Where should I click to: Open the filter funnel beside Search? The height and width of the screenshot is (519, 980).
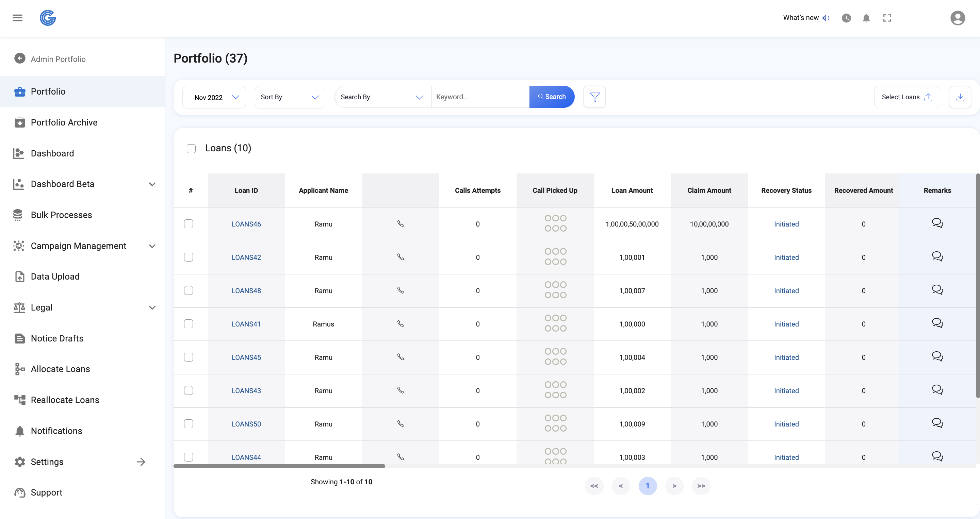point(594,97)
